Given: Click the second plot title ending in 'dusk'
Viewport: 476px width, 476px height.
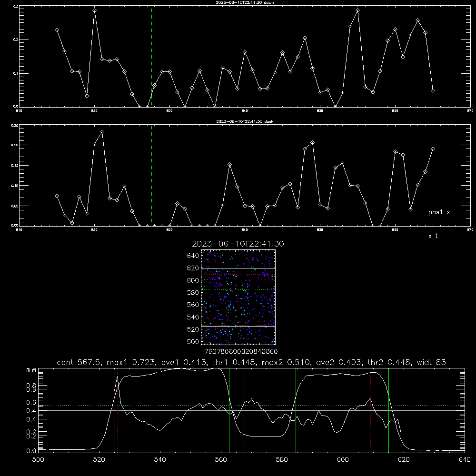Looking at the screenshot, I should coord(245,121).
